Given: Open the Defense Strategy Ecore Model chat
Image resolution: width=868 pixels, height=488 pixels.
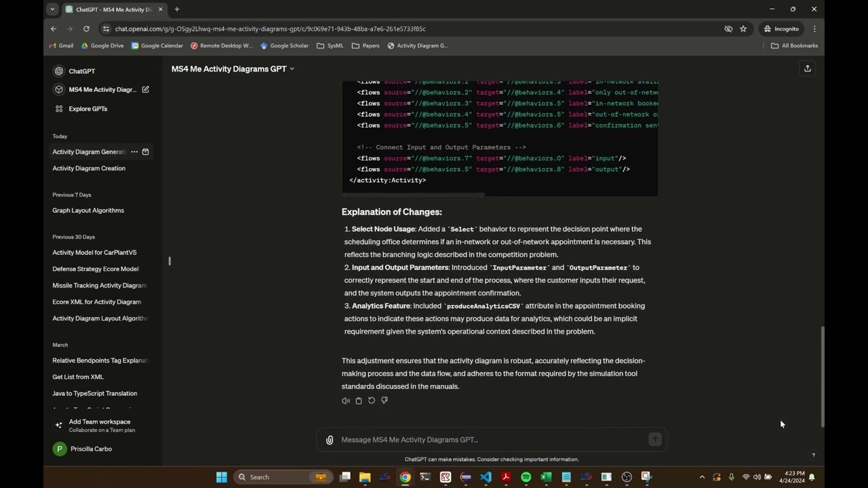Looking at the screenshot, I should pyautogui.click(x=95, y=269).
